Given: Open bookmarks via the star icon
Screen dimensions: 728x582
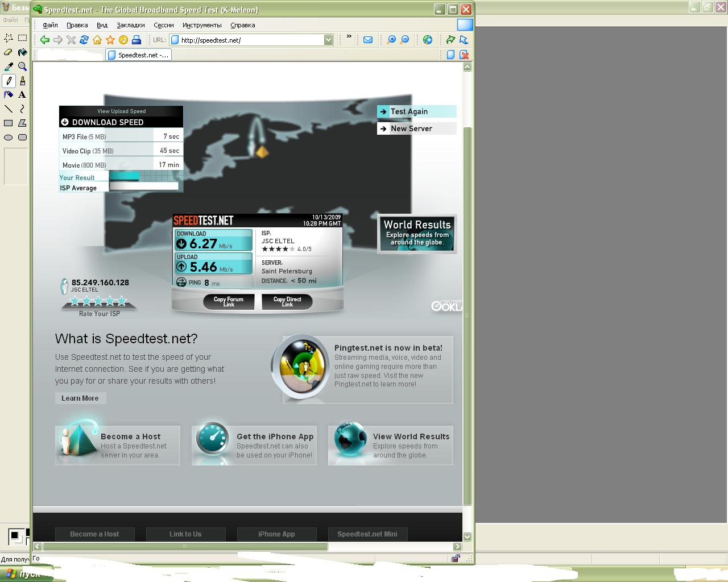Looking at the screenshot, I should (110, 40).
